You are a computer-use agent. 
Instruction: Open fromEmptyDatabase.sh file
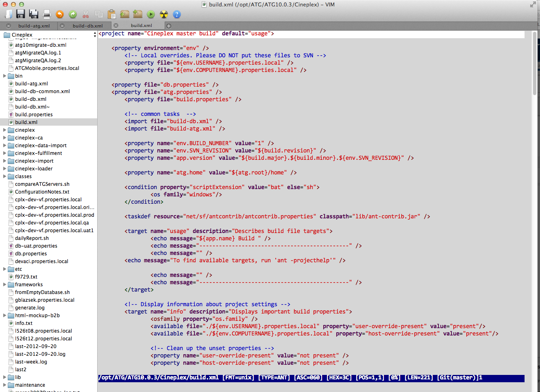42,292
